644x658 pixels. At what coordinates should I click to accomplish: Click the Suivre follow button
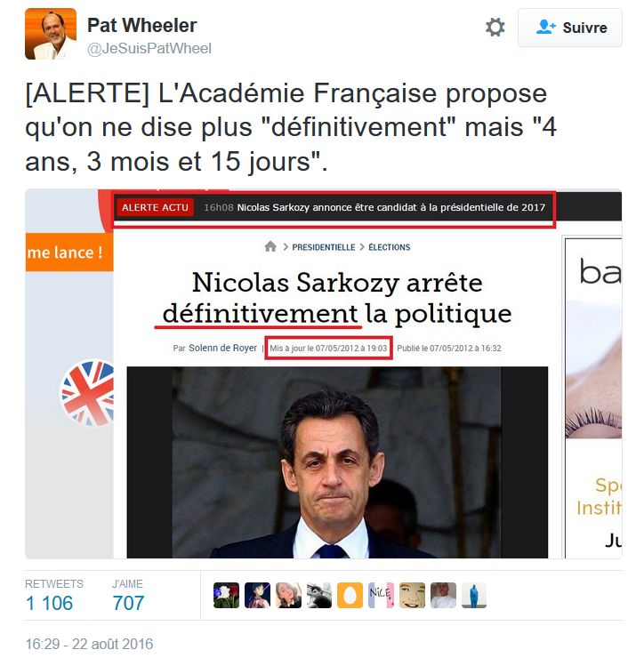coord(569,28)
